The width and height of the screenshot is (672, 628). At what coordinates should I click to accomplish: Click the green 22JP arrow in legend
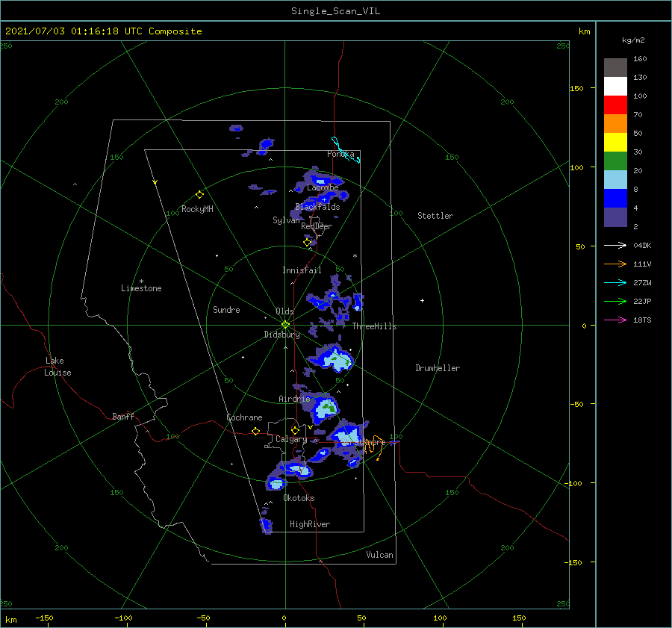[x=615, y=301]
